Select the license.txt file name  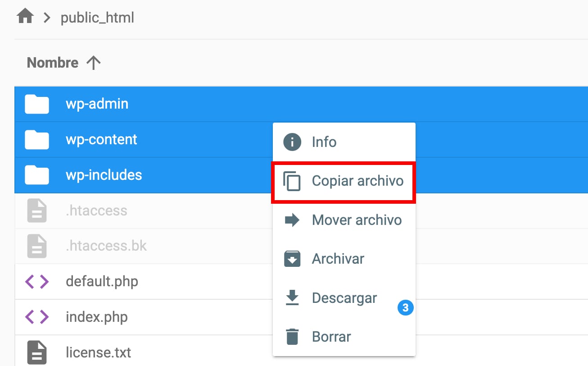click(98, 352)
